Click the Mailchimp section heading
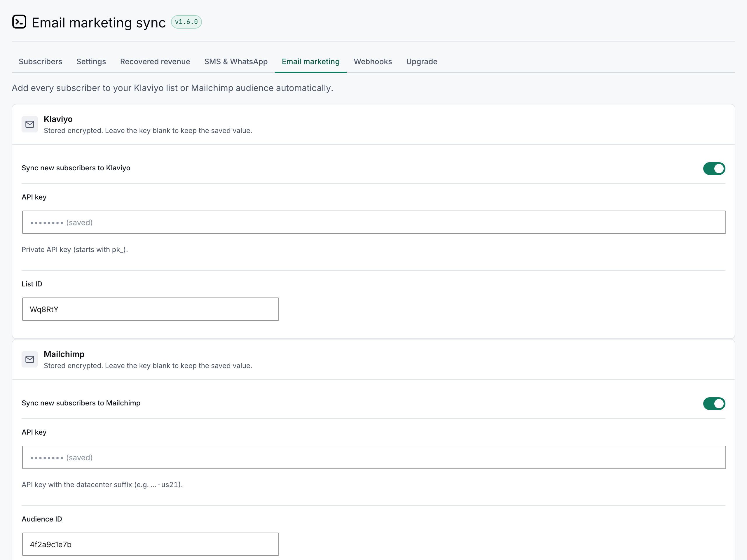 64,354
